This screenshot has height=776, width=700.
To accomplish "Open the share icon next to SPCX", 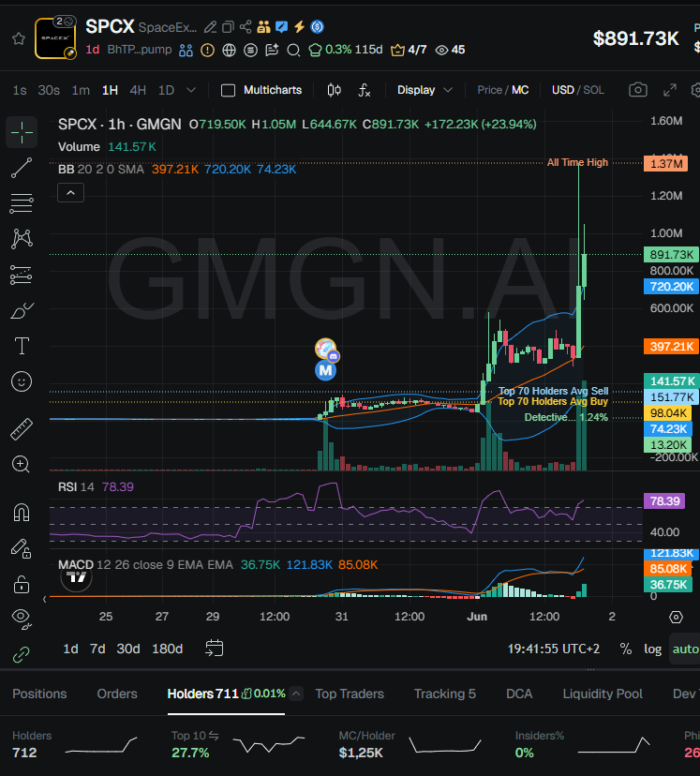I will click(246, 27).
